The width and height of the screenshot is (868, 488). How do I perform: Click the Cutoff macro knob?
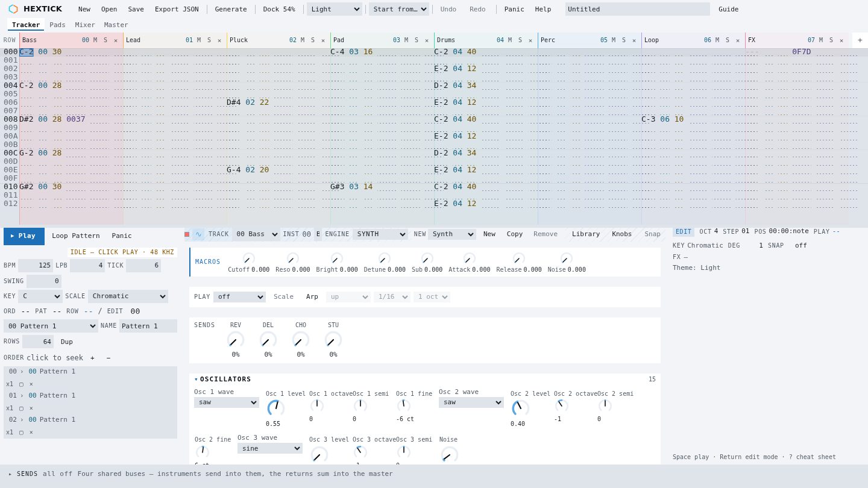(248, 258)
